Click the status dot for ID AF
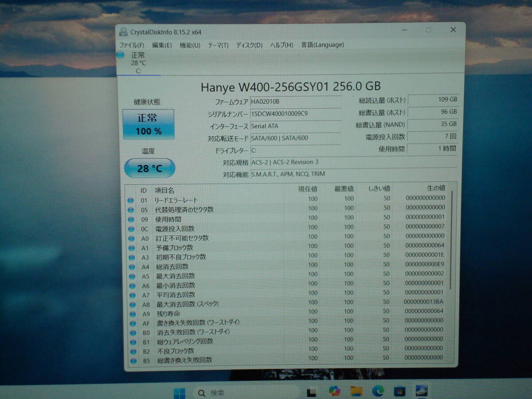The height and width of the screenshot is (399, 532). (133, 324)
